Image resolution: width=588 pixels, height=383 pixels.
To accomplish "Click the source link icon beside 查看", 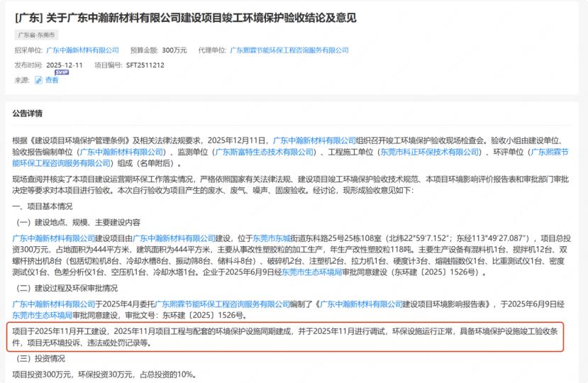I will coord(38,80).
